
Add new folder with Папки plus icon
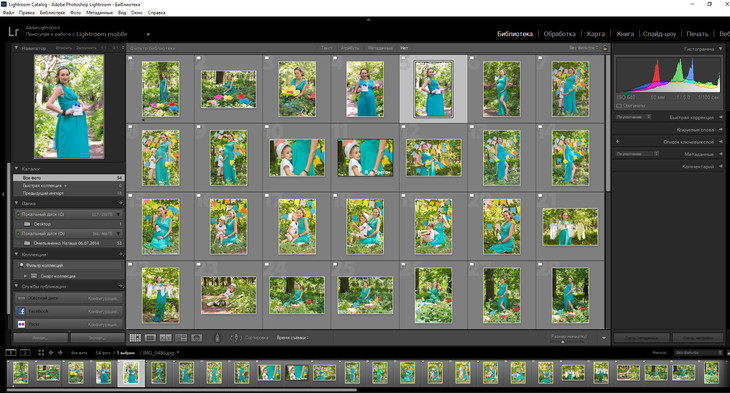coord(121,203)
